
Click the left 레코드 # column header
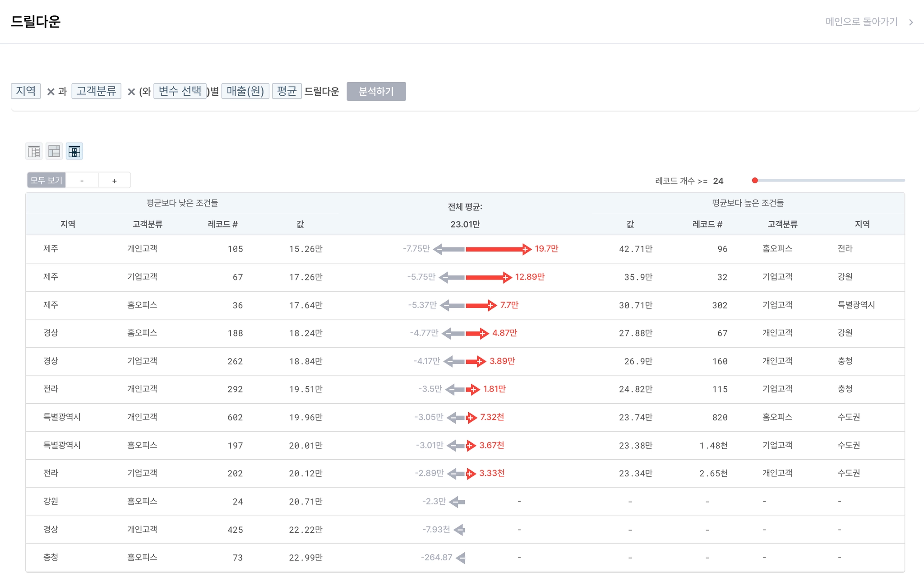tap(222, 224)
